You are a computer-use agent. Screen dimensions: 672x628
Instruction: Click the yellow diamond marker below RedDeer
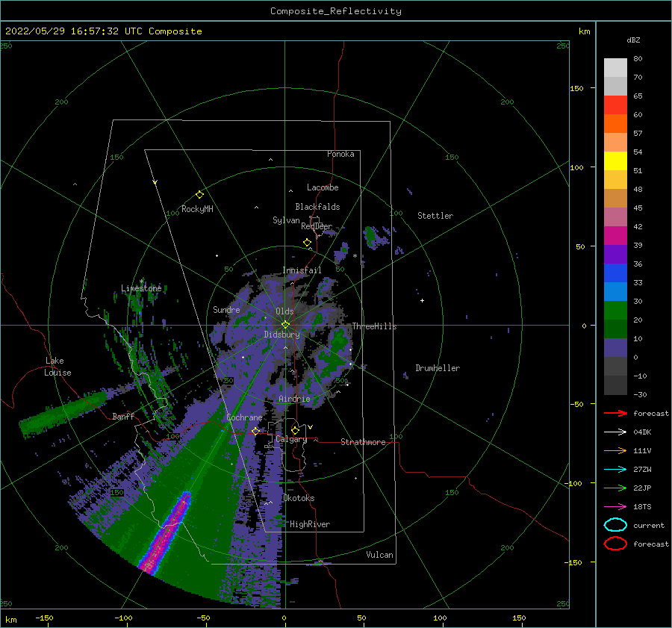(x=307, y=242)
